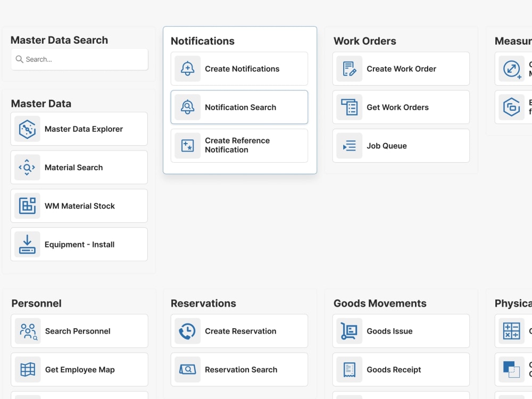Viewport: 532px width, 399px height.
Task: Open the Get Work Orders list icon
Action: [349, 107]
